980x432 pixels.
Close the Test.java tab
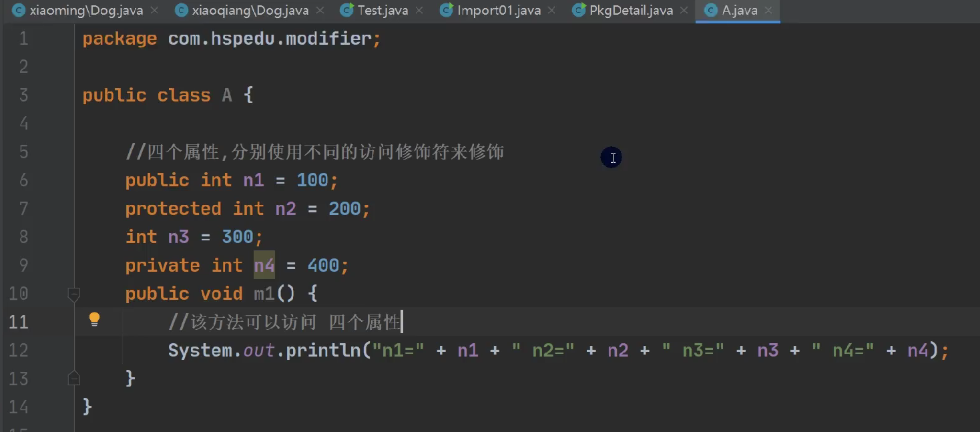pos(420,11)
